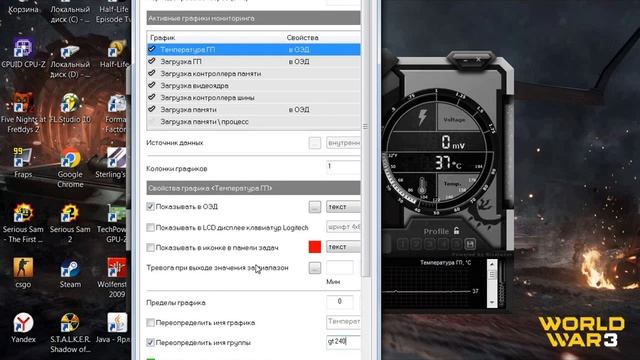The height and width of the screenshot is (360, 640).
Task: Select the Загрузка контроллера шины row
Action: point(253,98)
